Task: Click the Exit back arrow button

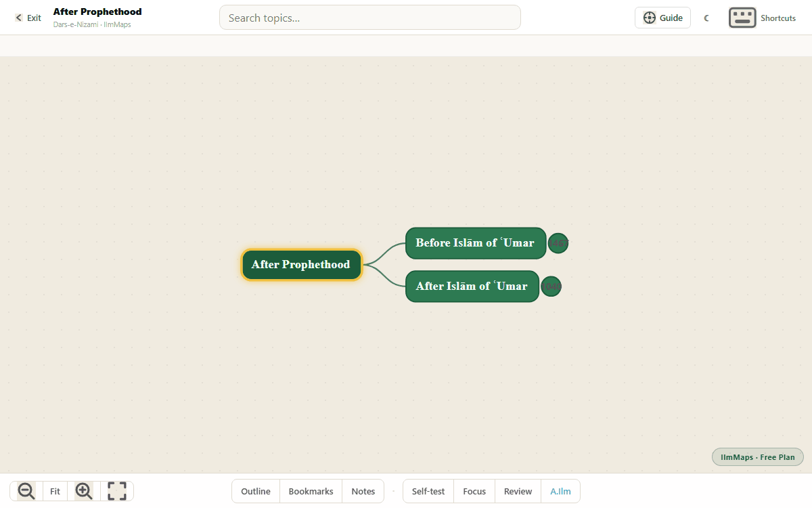Action: (x=28, y=18)
